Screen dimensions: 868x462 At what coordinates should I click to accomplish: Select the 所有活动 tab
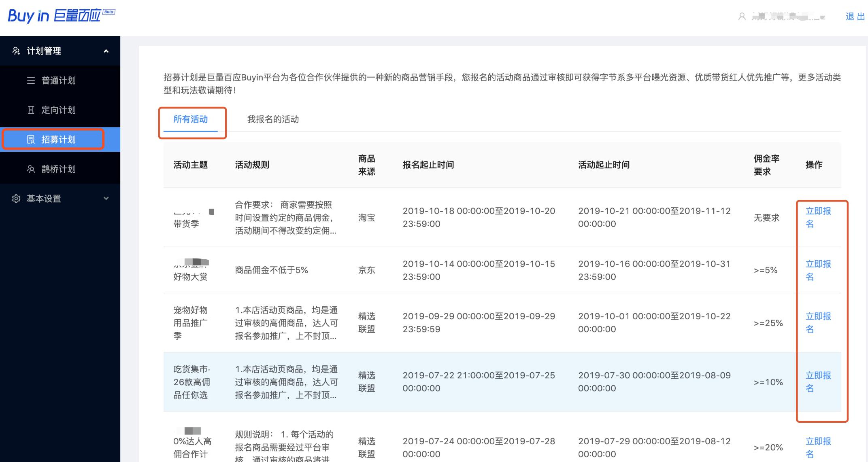[190, 119]
